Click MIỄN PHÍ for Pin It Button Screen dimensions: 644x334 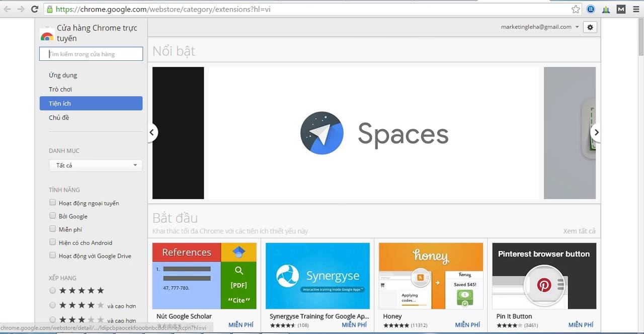(x=581, y=325)
